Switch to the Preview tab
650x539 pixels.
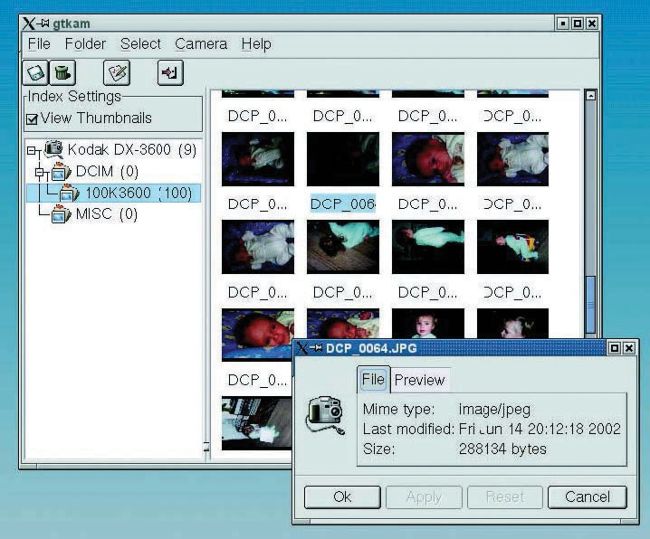pyautogui.click(x=419, y=380)
